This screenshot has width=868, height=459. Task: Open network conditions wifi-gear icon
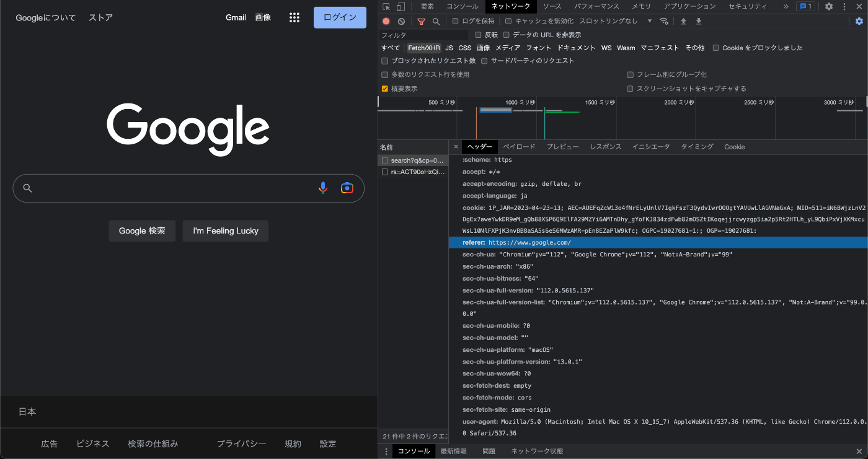tap(664, 21)
